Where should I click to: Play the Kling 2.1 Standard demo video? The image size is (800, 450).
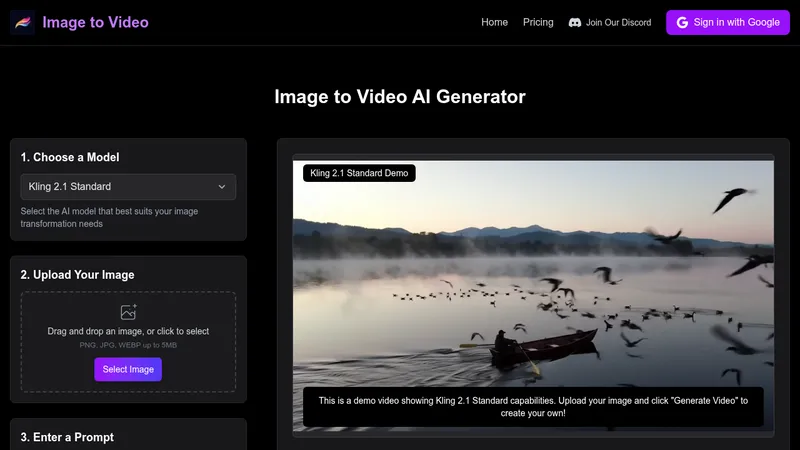pos(533,296)
